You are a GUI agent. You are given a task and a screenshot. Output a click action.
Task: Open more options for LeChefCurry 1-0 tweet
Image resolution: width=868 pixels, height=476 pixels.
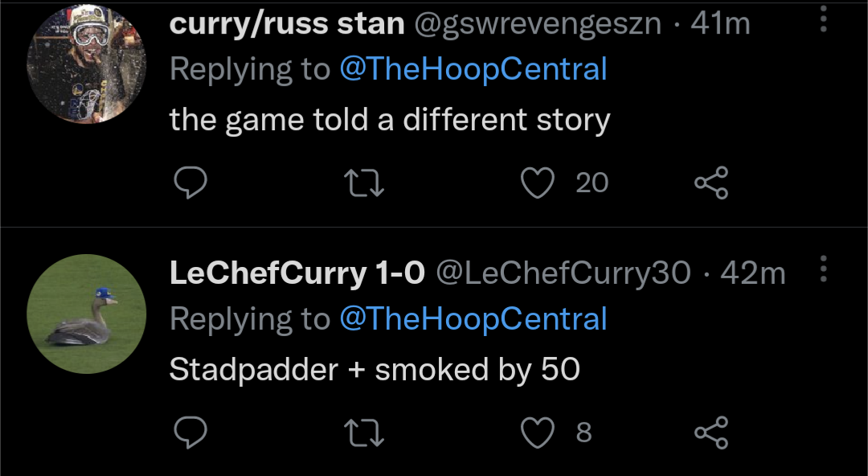(822, 269)
